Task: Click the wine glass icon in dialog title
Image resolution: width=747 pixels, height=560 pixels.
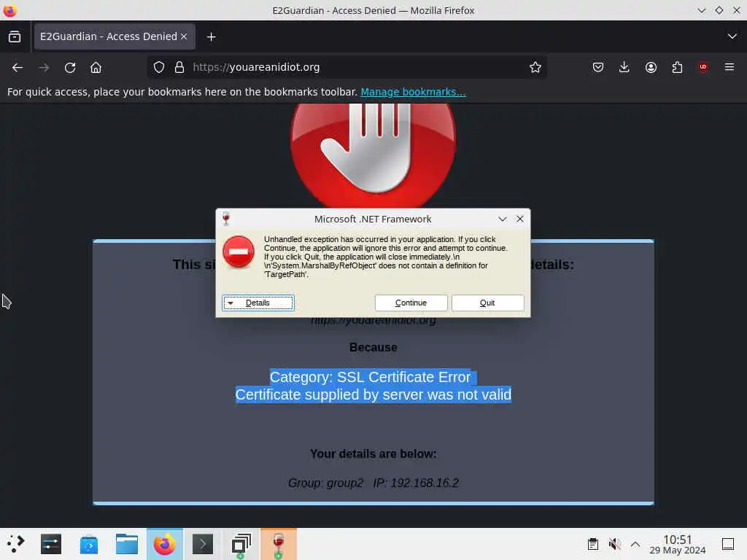Action: 226,219
